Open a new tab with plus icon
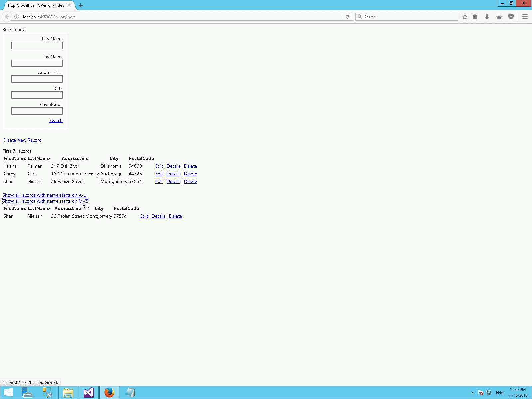 [x=81, y=5]
